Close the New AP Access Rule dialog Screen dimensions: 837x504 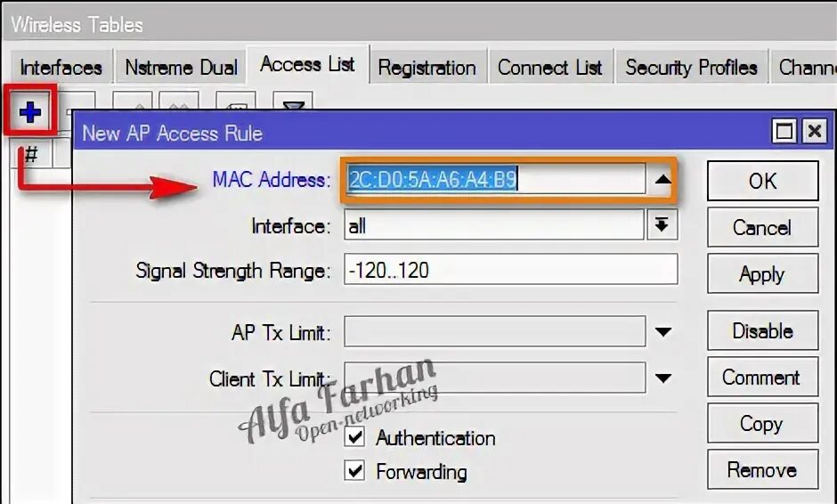click(x=815, y=131)
